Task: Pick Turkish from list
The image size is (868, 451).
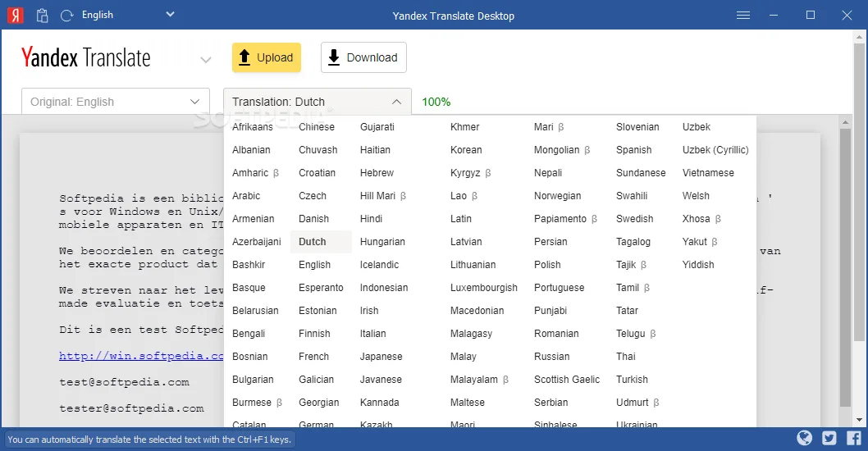Action: point(632,380)
